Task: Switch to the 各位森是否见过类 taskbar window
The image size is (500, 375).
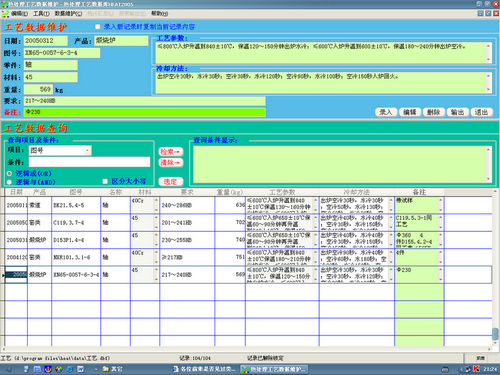Action: [x=204, y=369]
